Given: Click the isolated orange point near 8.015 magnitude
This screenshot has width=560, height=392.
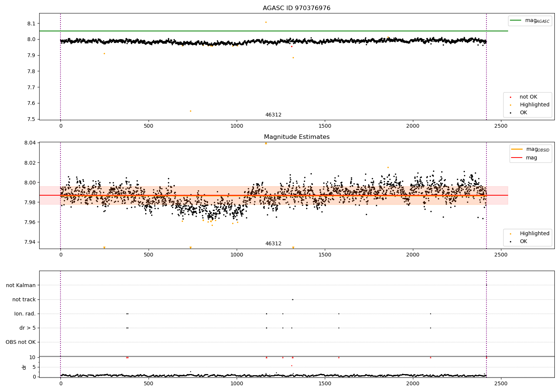Looking at the screenshot, I should point(388,167).
